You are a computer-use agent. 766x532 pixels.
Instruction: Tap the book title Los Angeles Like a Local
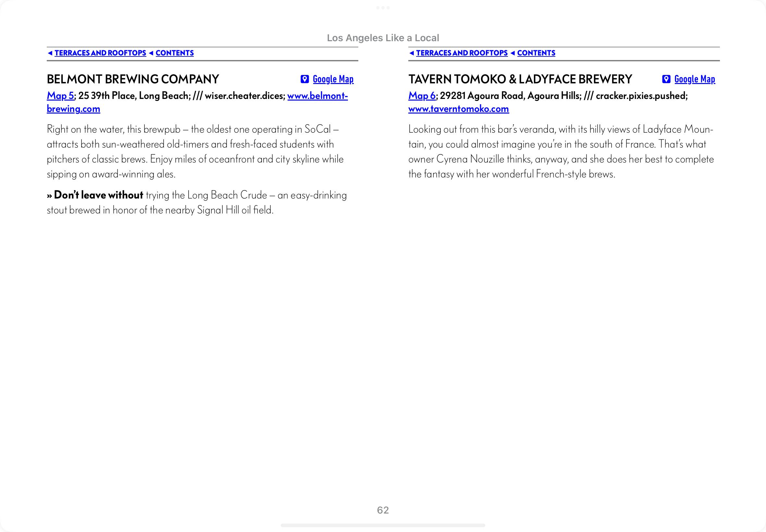[383, 38]
